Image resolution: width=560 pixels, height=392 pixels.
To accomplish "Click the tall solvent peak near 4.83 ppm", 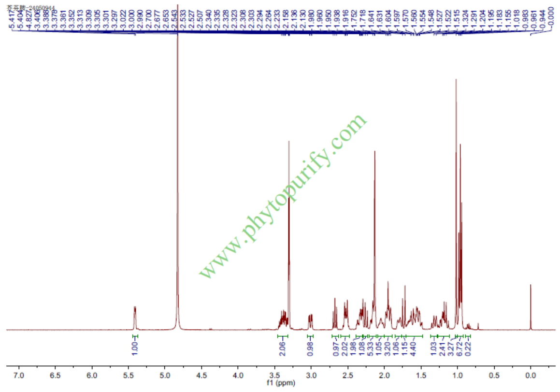I will tap(178, 193).
